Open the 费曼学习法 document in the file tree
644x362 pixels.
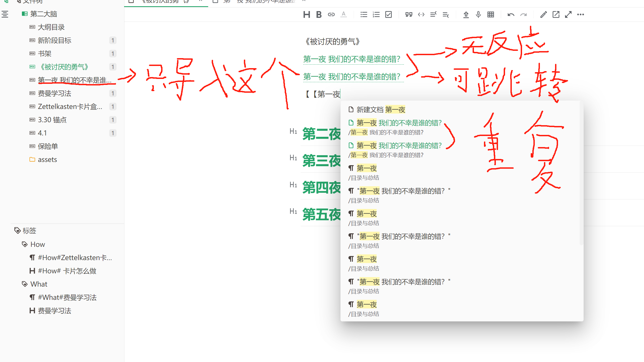tap(55, 93)
